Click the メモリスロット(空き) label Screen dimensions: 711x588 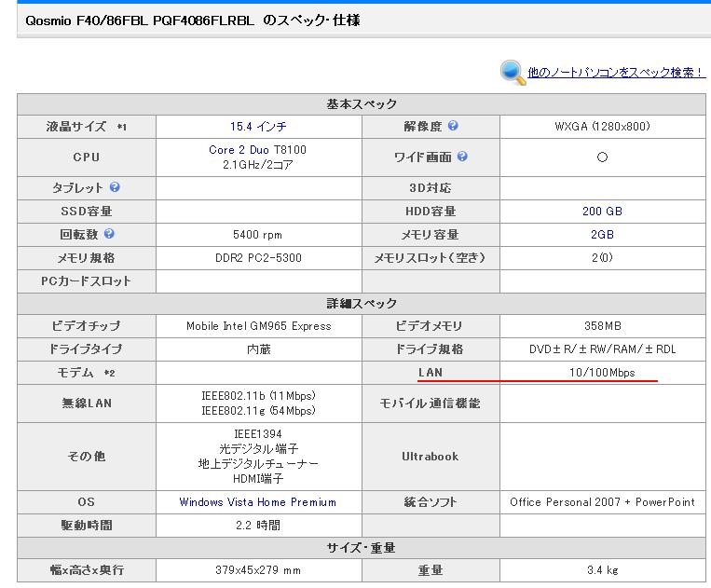[x=430, y=258]
